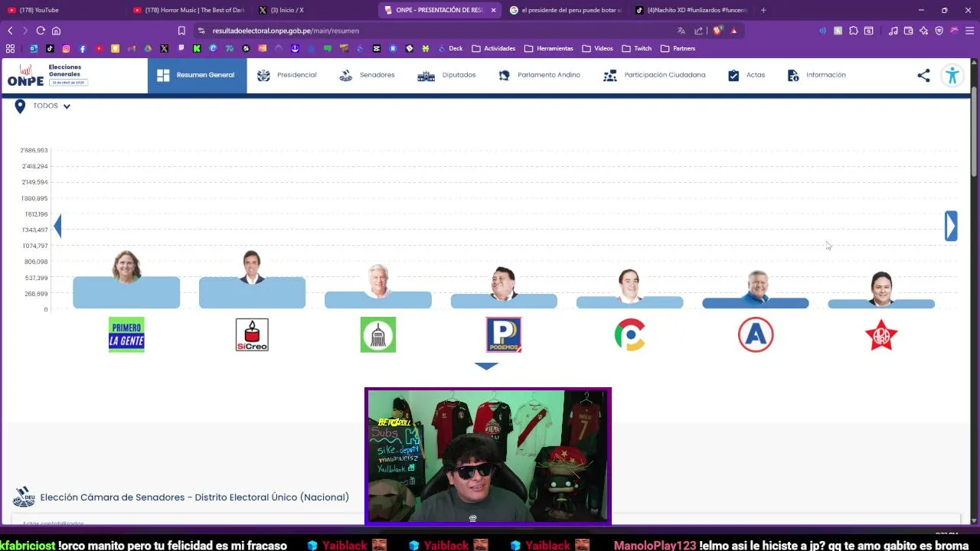Select the SiCreo party logo
Viewport: 980px width, 551px height.
[252, 334]
